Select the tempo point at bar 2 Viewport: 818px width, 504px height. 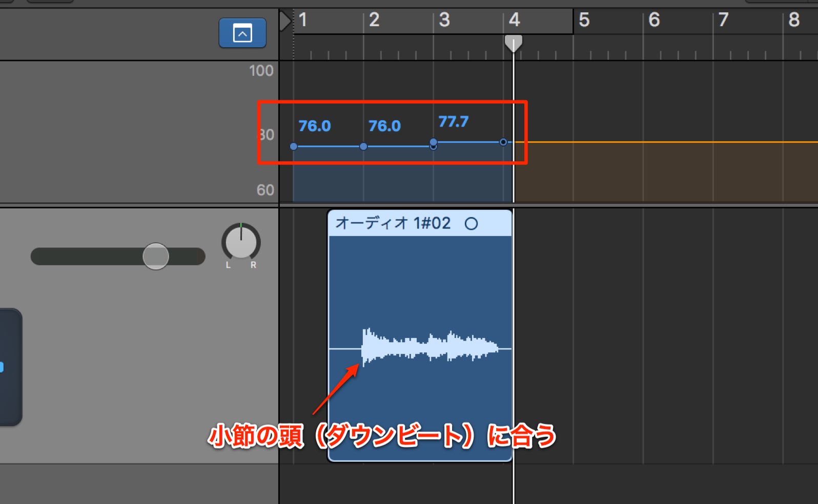click(363, 146)
